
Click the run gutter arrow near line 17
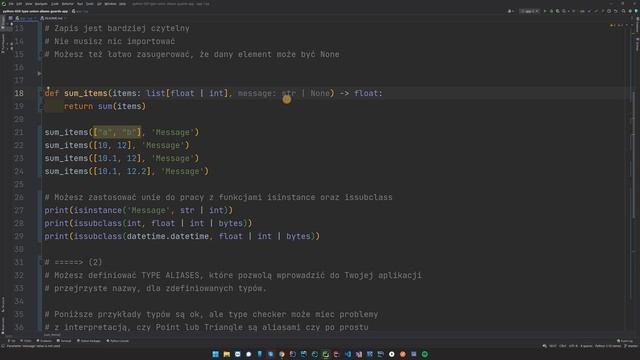point(40,73)
